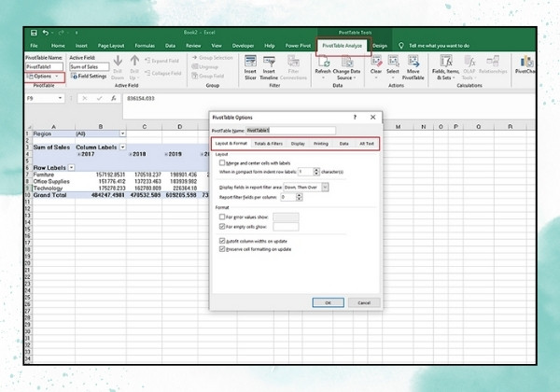
Task: Open Column Labels filter dropdown
Action: coord(122,147)
